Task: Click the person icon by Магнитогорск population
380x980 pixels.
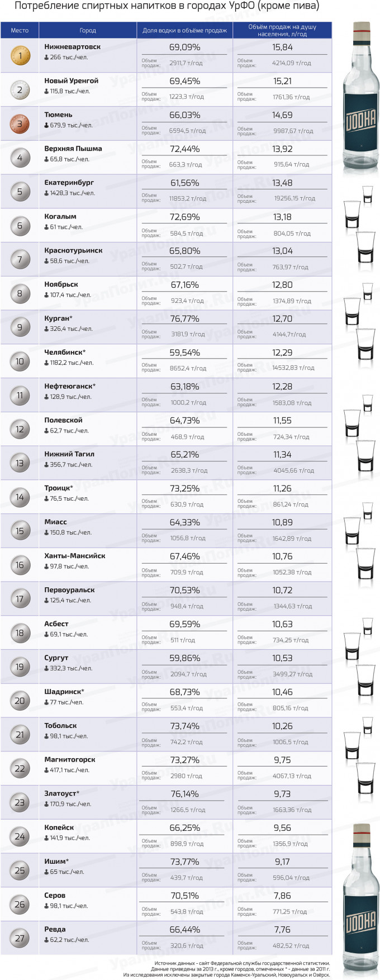Action: [46, 770]
